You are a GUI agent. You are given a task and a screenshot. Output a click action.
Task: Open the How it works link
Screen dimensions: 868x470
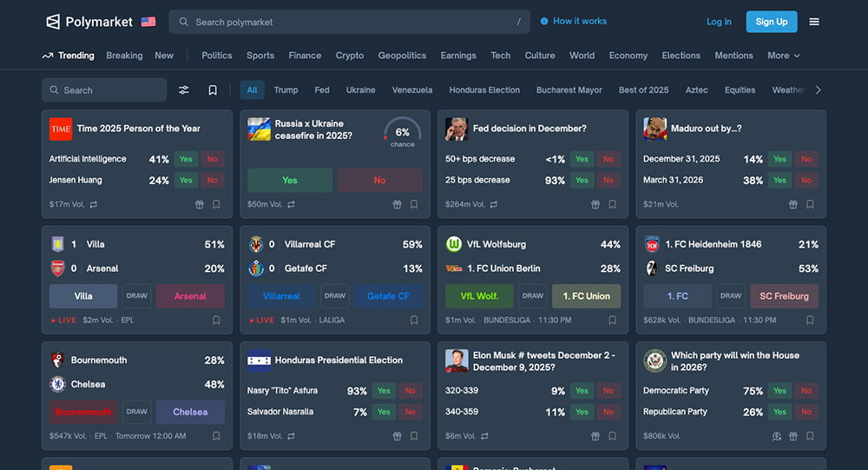pos(580,21)
